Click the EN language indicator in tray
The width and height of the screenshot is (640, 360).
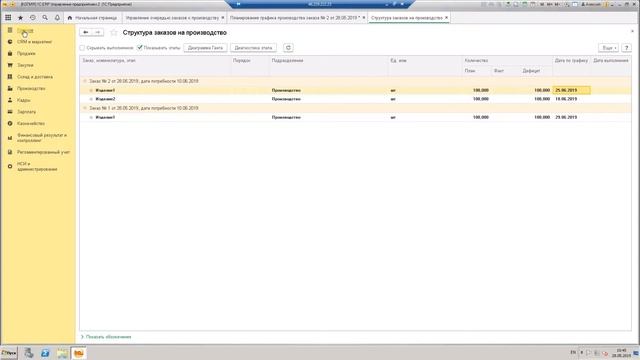[573, 352]
